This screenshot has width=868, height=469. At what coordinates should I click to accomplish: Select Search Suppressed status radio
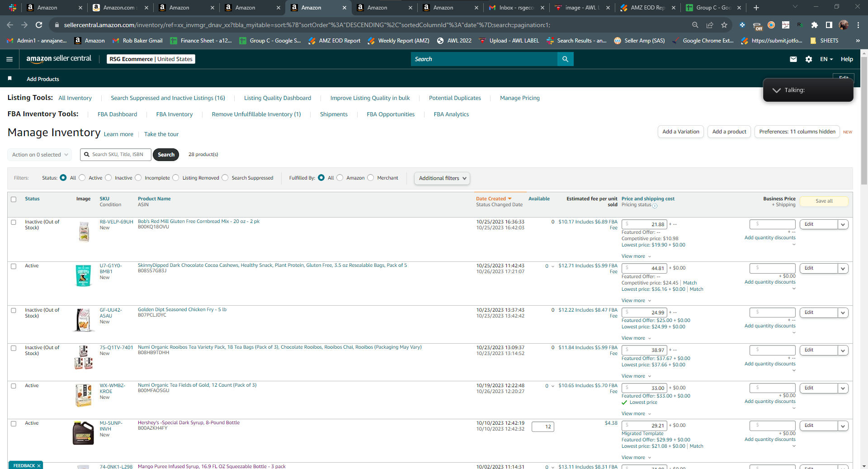pyautogui.click(x=225, y=178)
